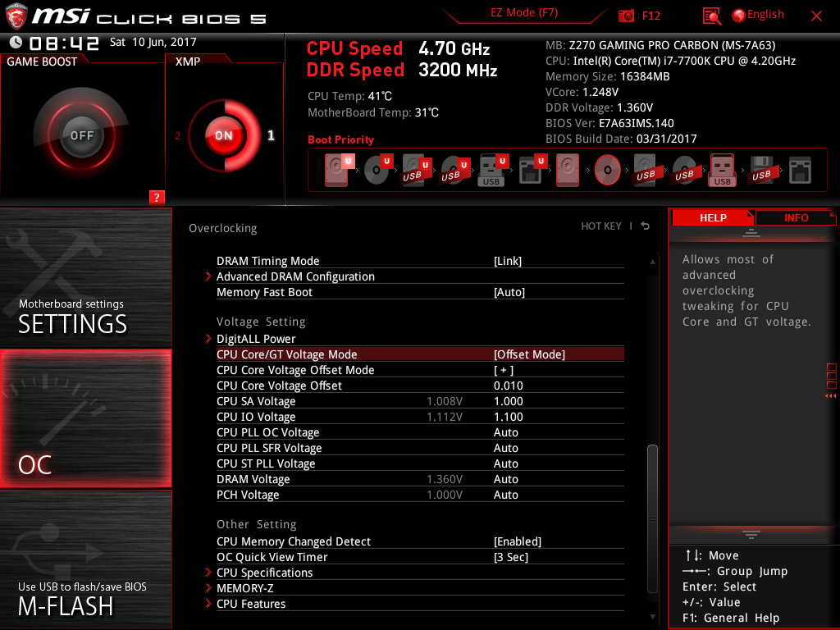Select the first boot priority hard drive icon
840x630 pixels.
click(338, 170)
